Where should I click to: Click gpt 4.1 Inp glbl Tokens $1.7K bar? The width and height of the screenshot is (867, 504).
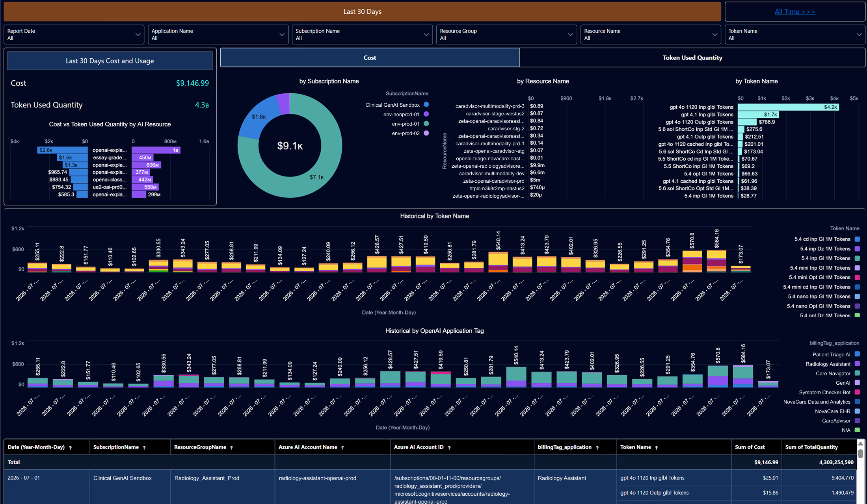tap(758, 115)
